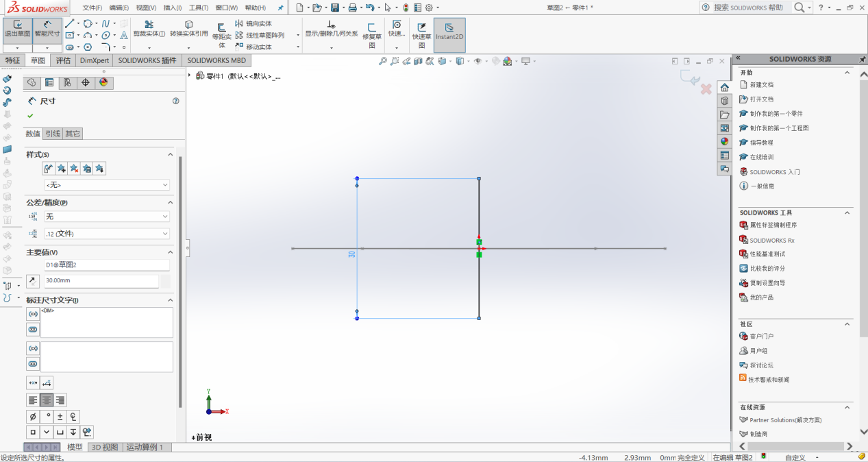The image size is (868, 462).
Task: Select center justify text alignment
Action: [47, 400]
